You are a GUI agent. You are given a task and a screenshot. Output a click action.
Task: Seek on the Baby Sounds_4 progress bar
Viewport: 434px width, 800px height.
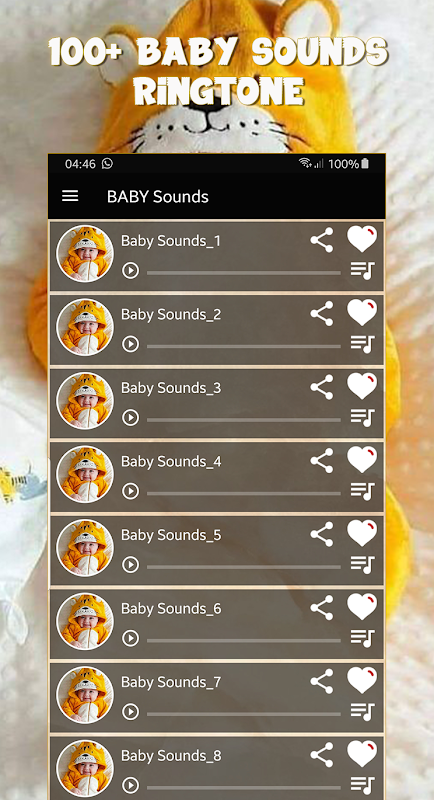(244, 493)
